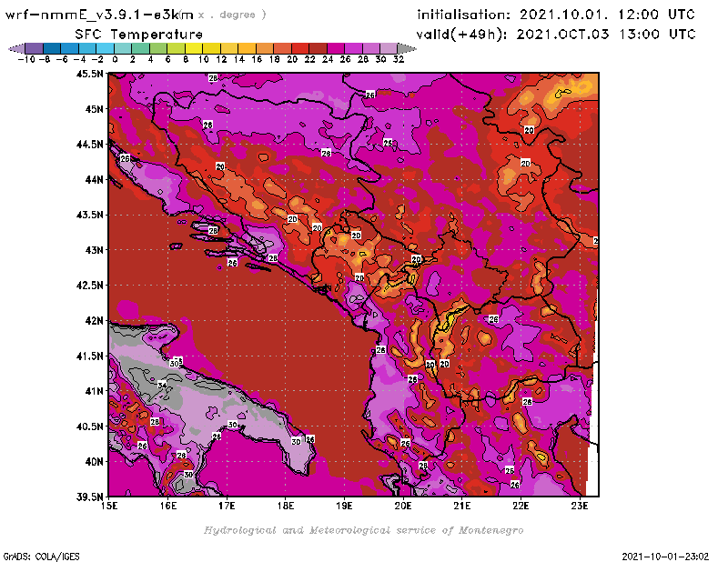Click the 'Hydrological and Meteorological service of Montenegro' caption
Viewport: 728px width, 562px height.
pyautogui.click(x=363, y=530)
